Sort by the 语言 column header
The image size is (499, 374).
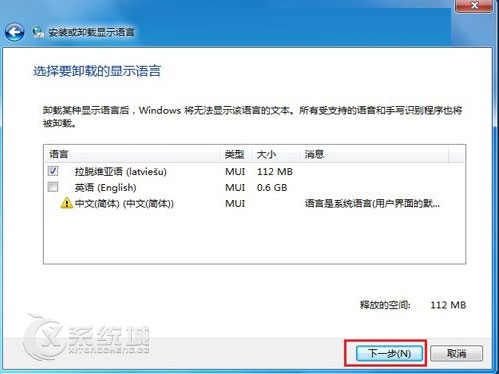point(132,154)
